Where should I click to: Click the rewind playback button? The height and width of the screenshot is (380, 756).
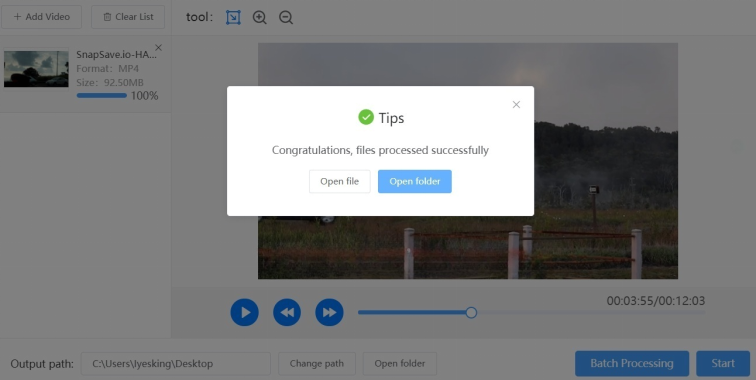coord(287,312)
